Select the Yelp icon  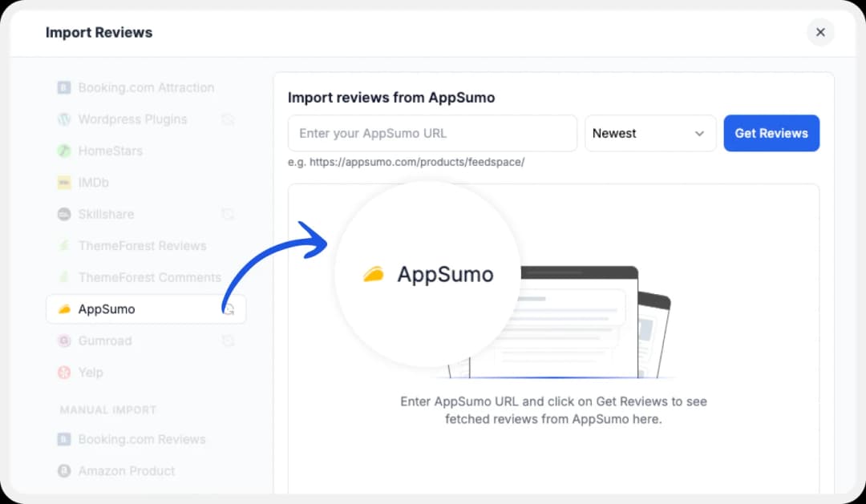[64, 372]
